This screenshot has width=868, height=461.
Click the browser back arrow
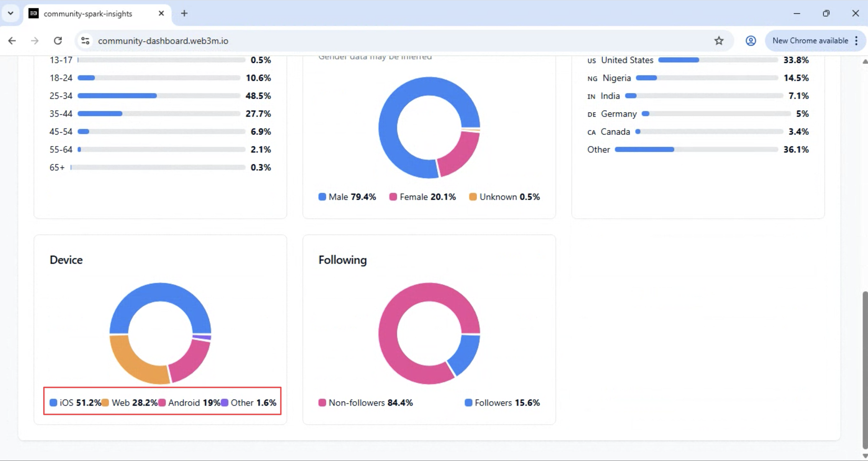click(12, 41)
